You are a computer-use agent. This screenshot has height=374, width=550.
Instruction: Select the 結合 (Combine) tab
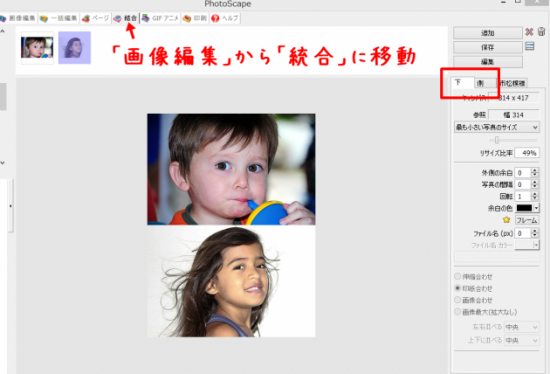126,18
